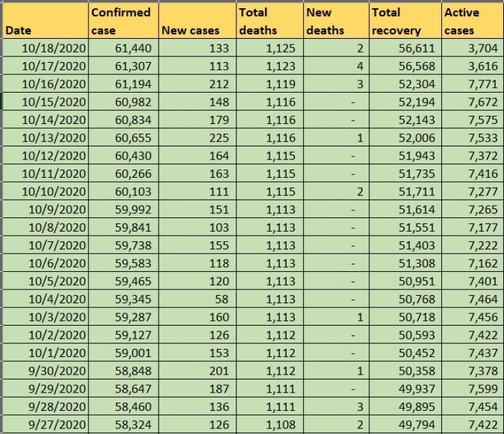The image size is (504, 434).
Task: Select the Active cases column header
Action: coord(471,20)
